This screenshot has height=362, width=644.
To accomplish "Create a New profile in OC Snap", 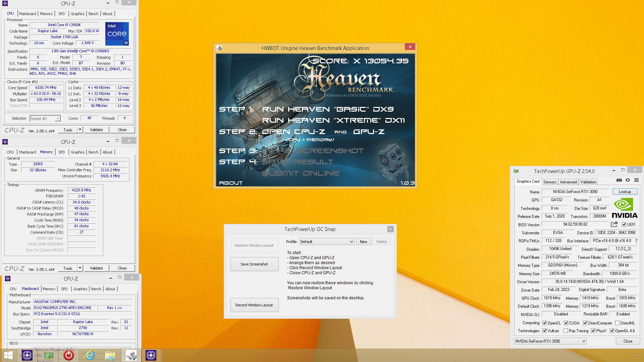I will 363,242.
